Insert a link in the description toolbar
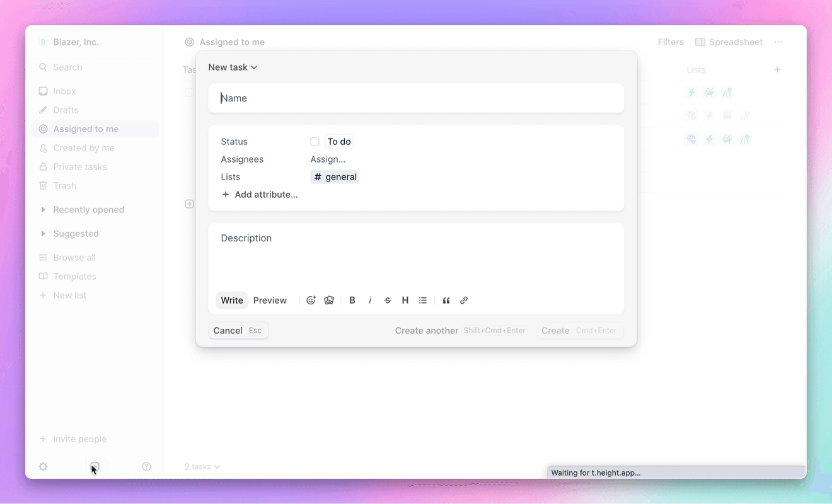 (464, 300)
